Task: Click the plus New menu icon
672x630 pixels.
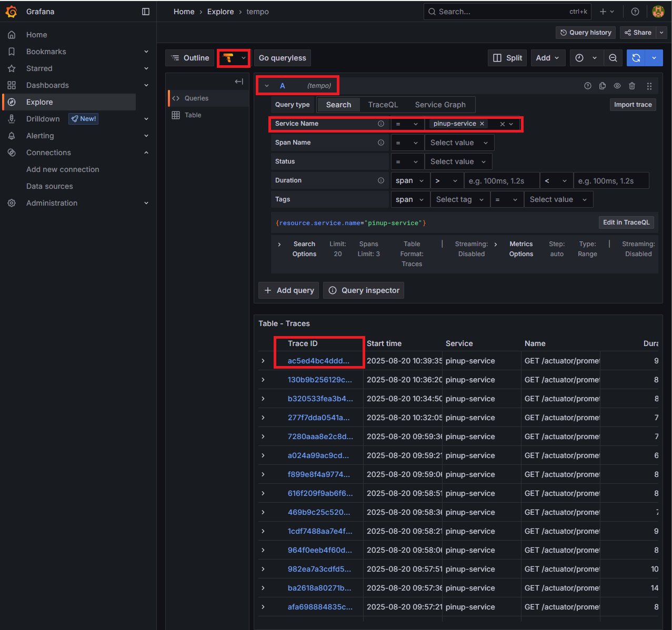Action: (x=607, y=12)
